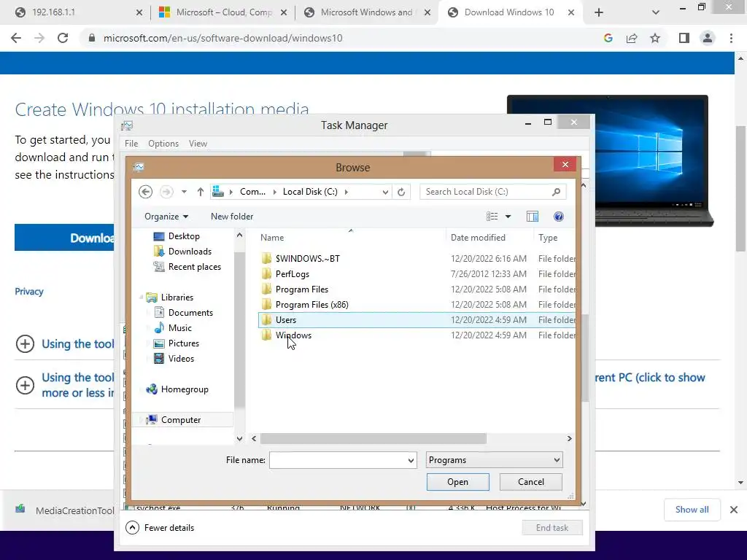This screenshot has height=560, width=747.
Task: Change view layout icon in Browse dialog
Action: pyautogui.click(x=492, y=217)
